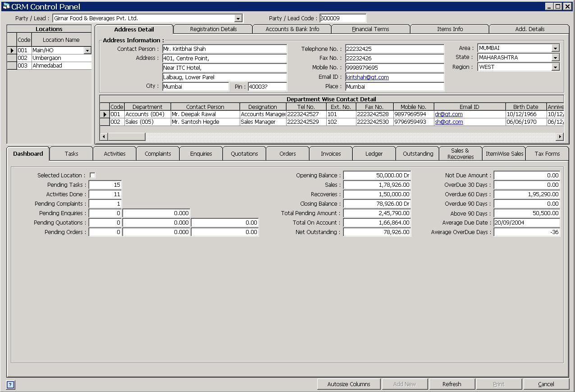575x392 pixels.
Task: Click the department grid scroll left arrow
Action: [x=104, y=136]
